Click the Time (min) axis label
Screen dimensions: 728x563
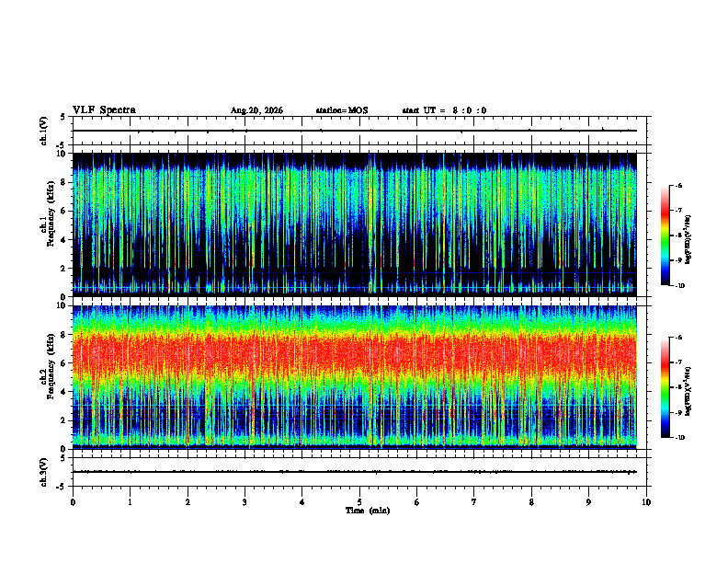368,511
